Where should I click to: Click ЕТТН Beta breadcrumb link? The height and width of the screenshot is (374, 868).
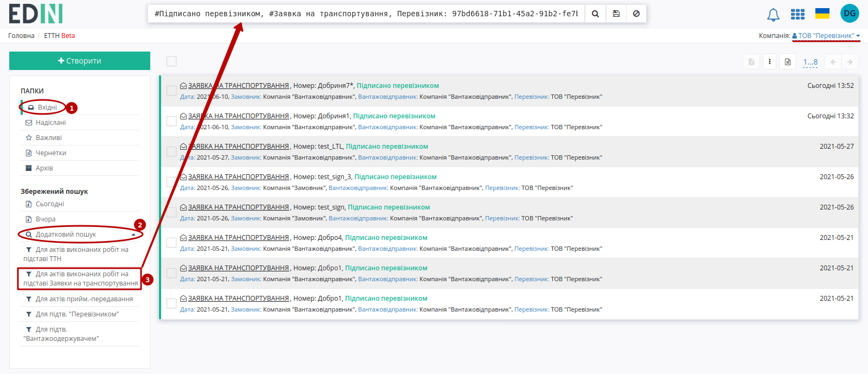(60, 36)
